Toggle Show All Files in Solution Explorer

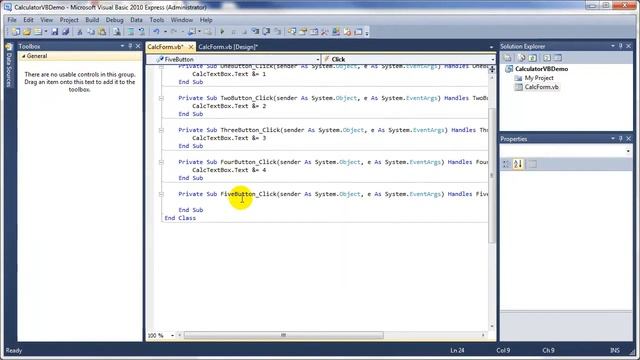click(521, 58)
